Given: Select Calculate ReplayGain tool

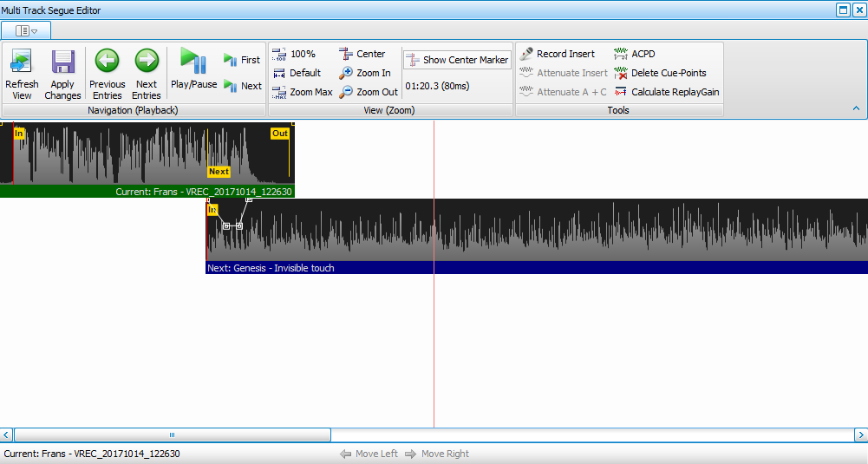Looking at the screenshot, I should pyautogui.click(x=667, y=92).
